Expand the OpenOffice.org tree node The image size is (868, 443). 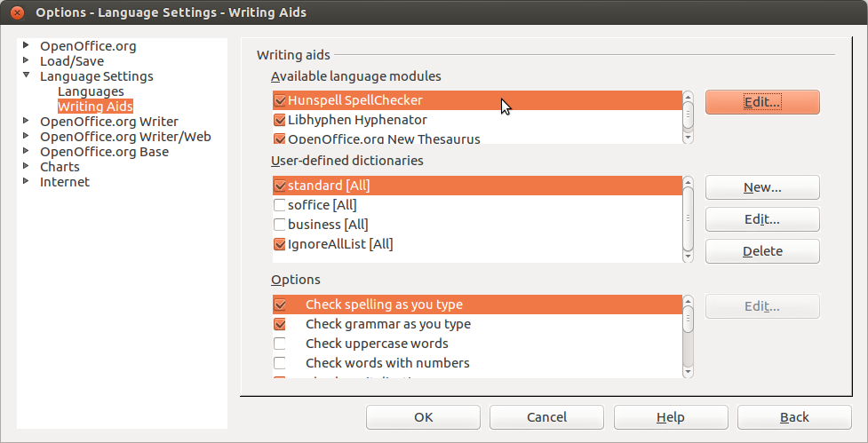click(x=27, y=45)
